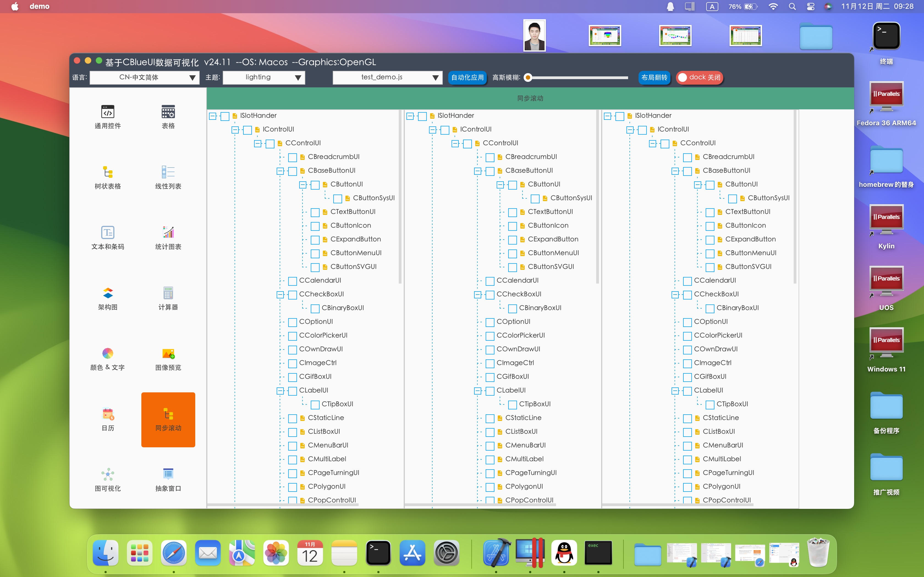
Task: Open the 语言 CN-中文简体 dropdown
Action: 145,77
